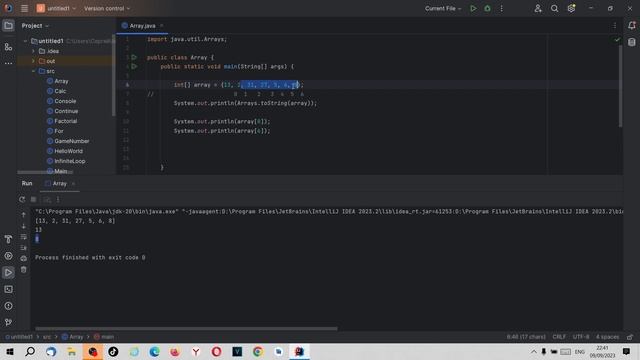Screen dimensions: 640x360
Task: Open Version control dropdown
Action: [x=107, y=8]
